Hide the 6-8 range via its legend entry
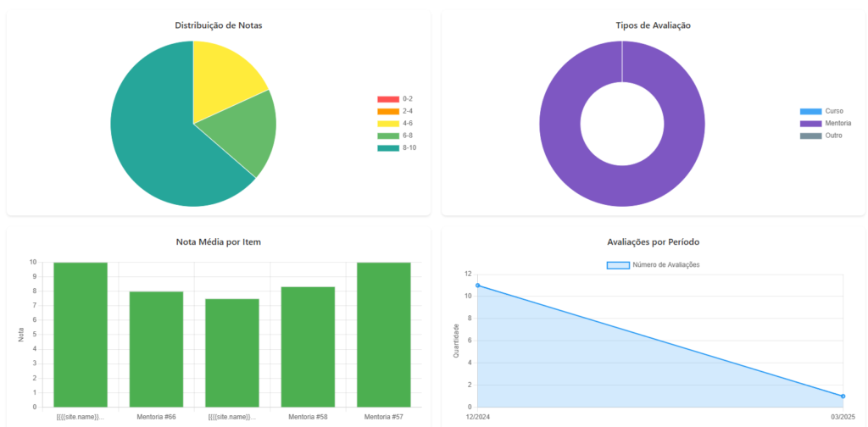This screenshot has height=427, width=868. 396,136
